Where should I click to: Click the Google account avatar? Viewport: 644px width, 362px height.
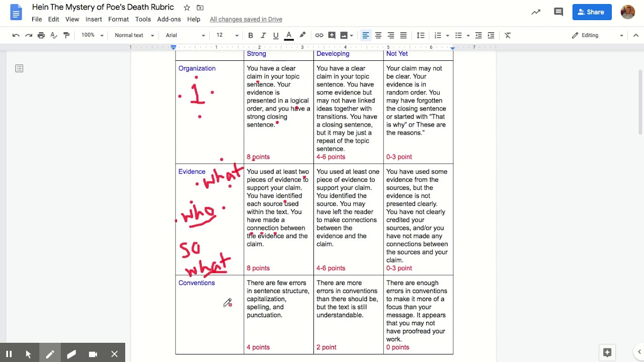pyautogui.click(x=628, y=12)
